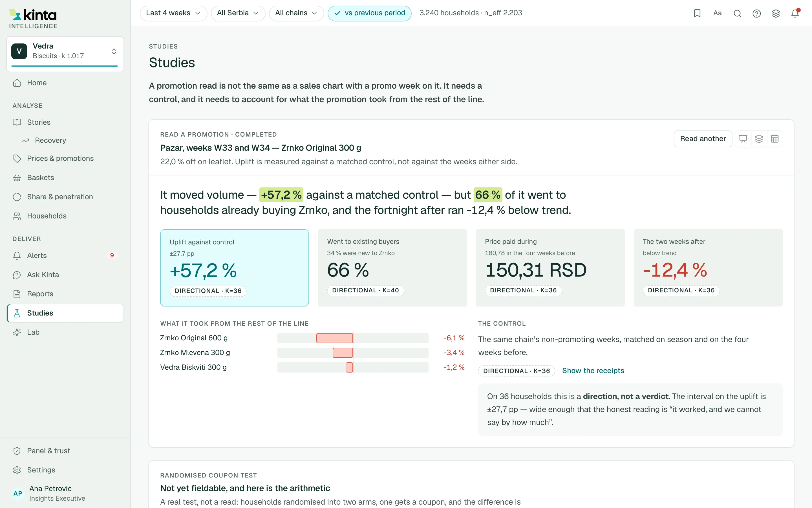Open Reports page

pyautogui.click(x=65, y=294)
